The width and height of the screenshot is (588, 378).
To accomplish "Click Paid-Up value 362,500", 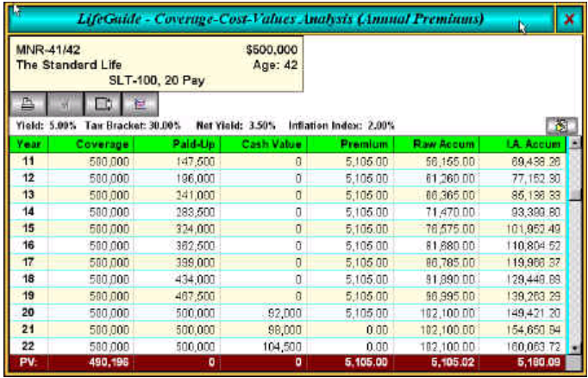I will [196, 245].
